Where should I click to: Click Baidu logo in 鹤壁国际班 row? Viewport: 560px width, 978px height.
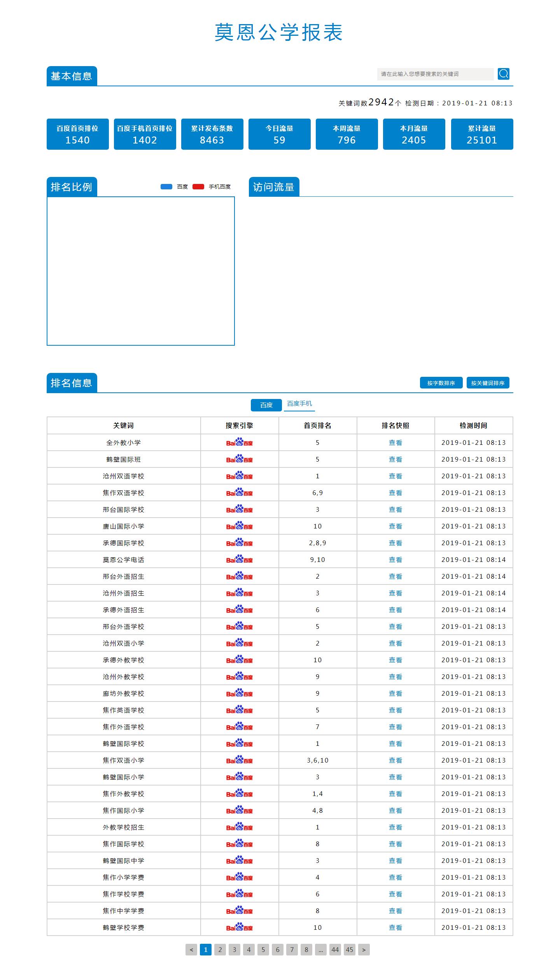click(x=240, y=459)
